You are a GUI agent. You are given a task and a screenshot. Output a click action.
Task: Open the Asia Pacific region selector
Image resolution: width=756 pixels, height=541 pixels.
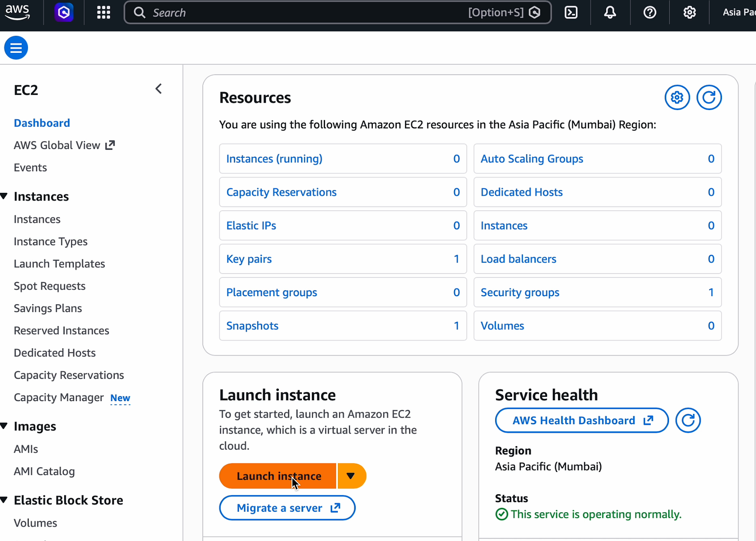pyautogui.click(x=739, y=13)
